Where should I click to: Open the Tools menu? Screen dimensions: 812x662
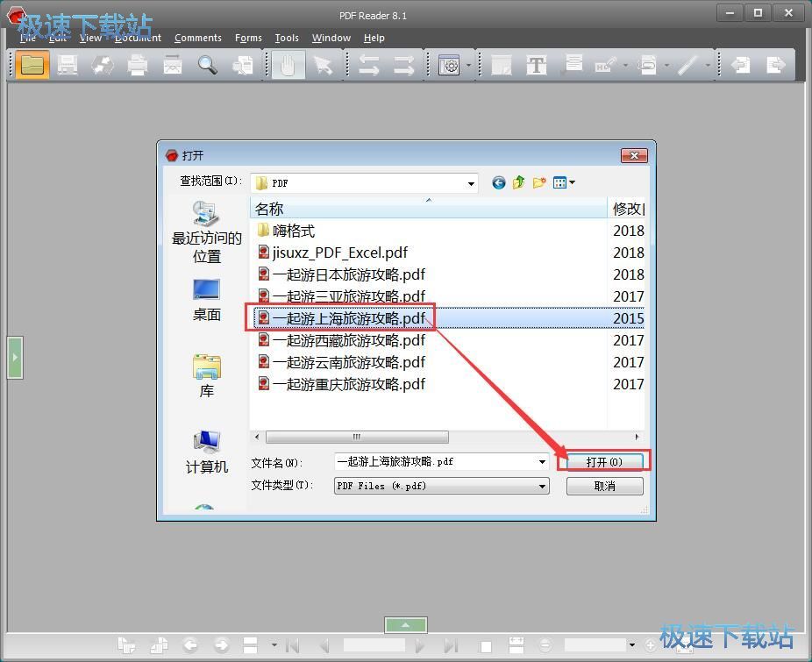(286, 38)
